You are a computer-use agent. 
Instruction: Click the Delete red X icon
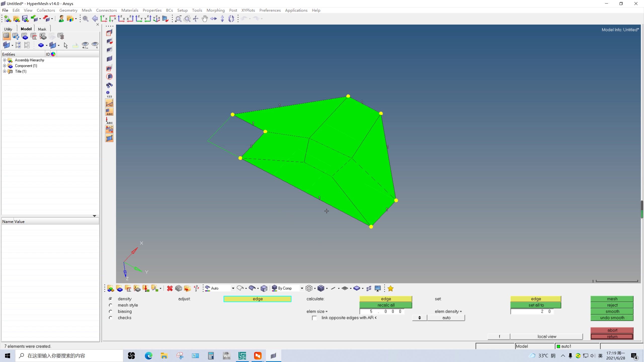tap(170, 288)
